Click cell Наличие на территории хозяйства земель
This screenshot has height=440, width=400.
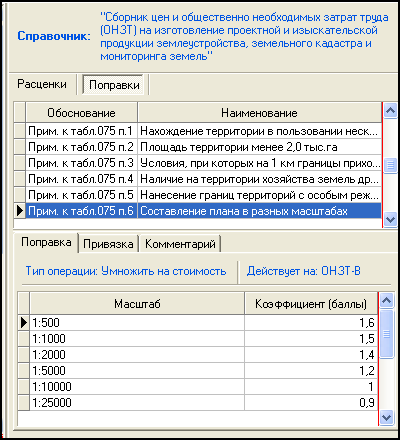259,179
